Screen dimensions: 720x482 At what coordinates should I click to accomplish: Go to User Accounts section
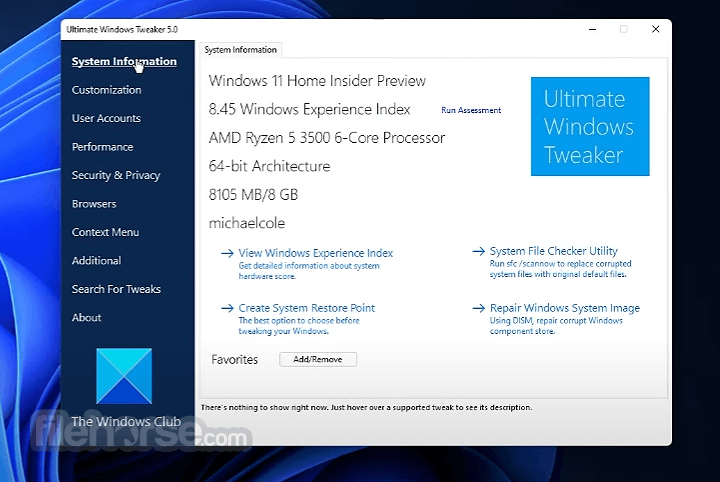[106, 118]
